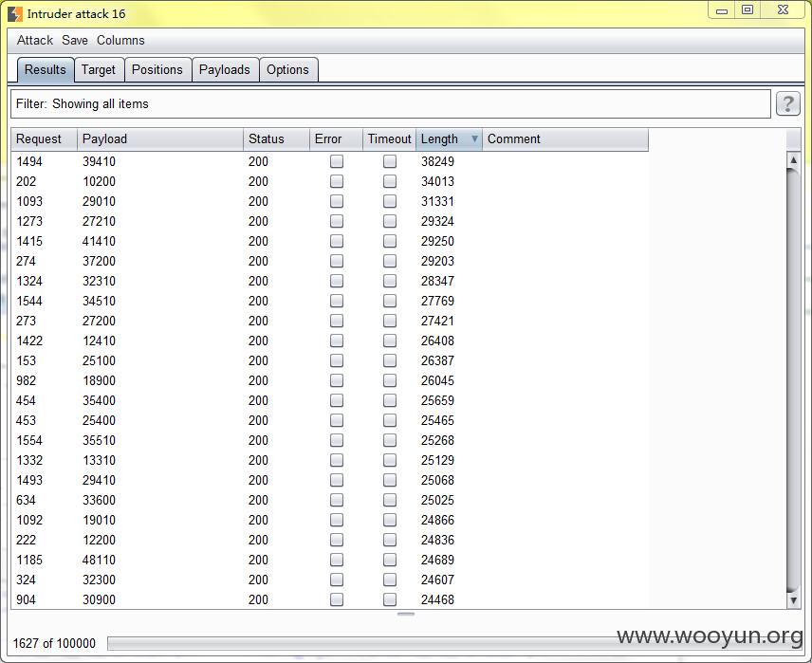Click the split pane drag handle
The height and width of the screenshot is (663, 812).
pos(405,615)
